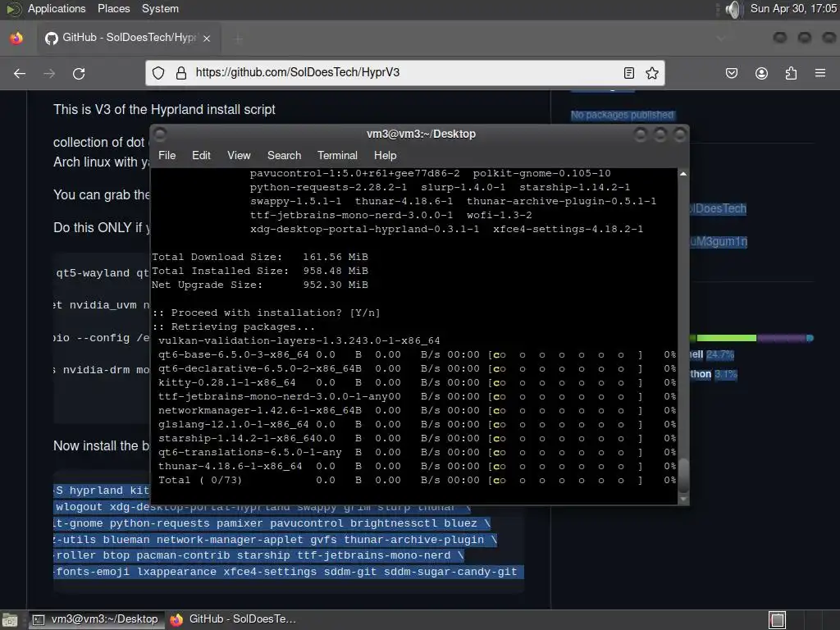The image size is (840, 630).
Task: Click the Firefox logo icon in the tab bar
Action: point(16,38)
